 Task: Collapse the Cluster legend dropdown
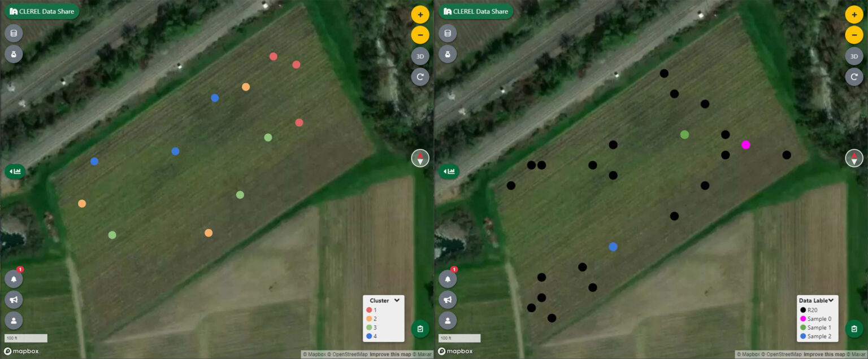click(397, 300)
